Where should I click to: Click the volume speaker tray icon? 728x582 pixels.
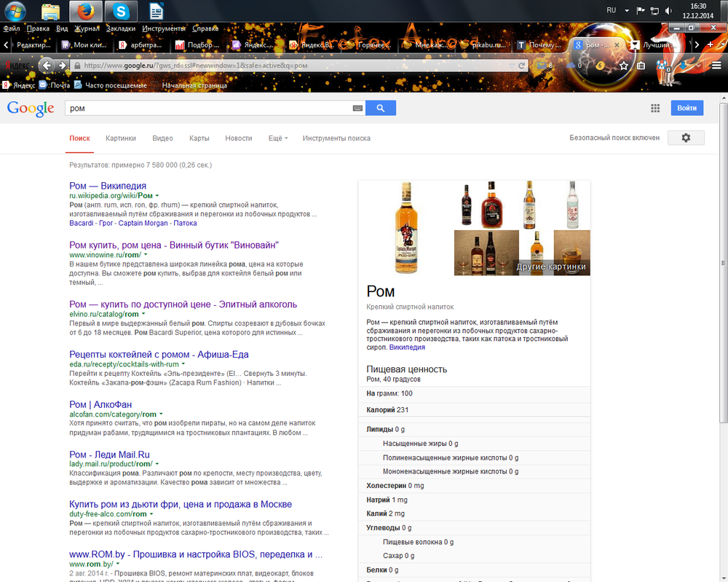coord(668,11)
